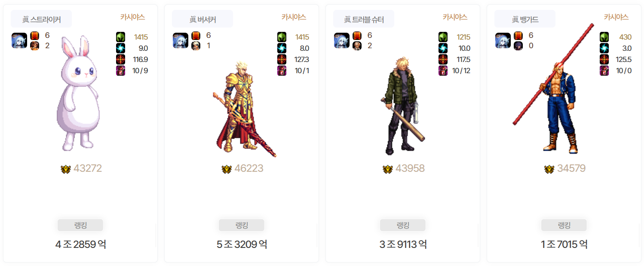Click the gold crest icon beside 46223

227,169
